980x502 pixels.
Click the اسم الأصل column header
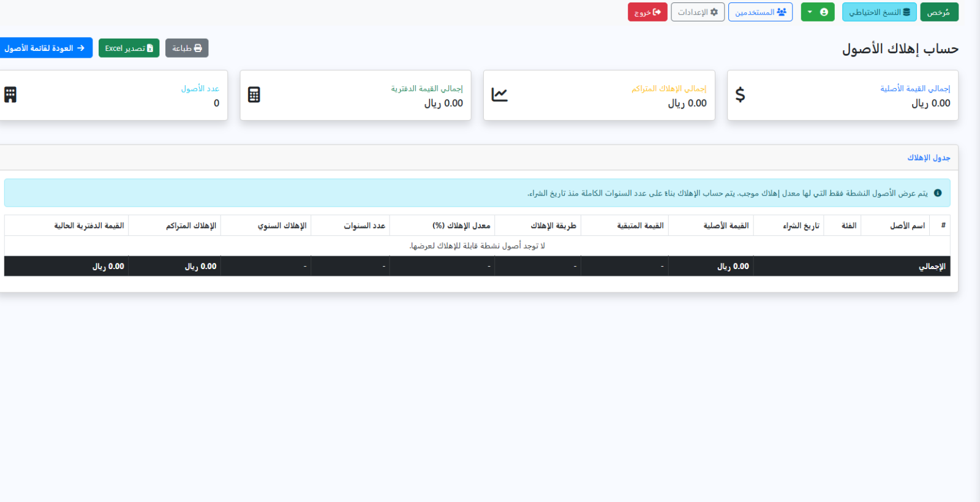(x=907, y=226)
